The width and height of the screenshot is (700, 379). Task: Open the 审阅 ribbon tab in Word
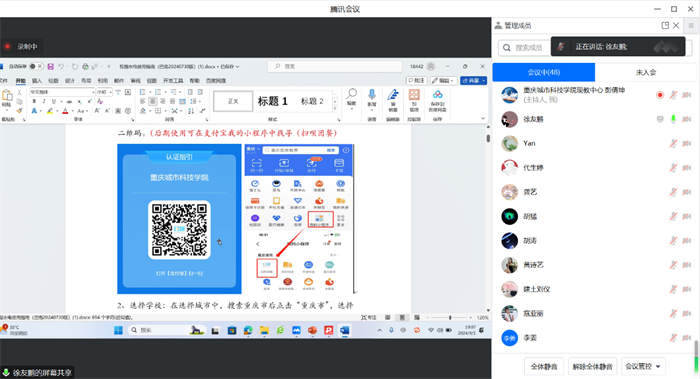coord(135,81)
